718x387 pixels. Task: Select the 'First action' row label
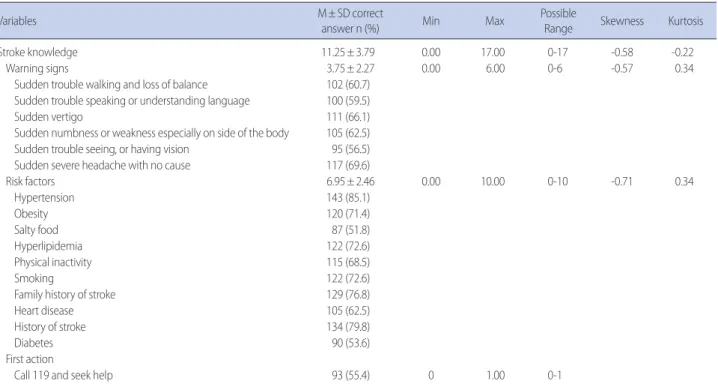(29, 359)
